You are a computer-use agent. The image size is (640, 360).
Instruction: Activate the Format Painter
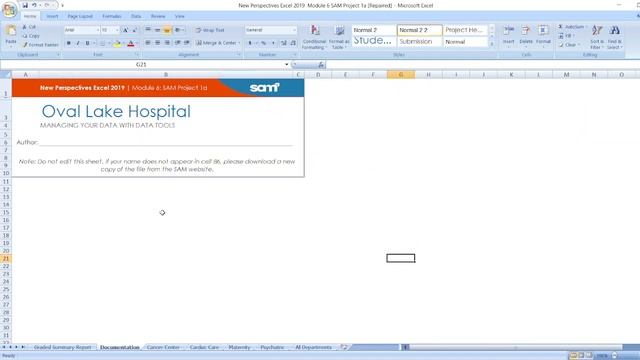(x=41, y=45)
